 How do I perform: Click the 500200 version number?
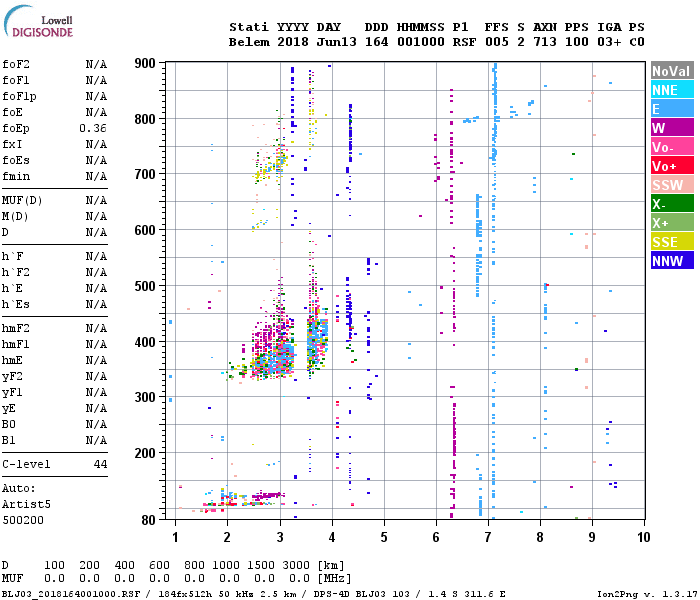23,520
